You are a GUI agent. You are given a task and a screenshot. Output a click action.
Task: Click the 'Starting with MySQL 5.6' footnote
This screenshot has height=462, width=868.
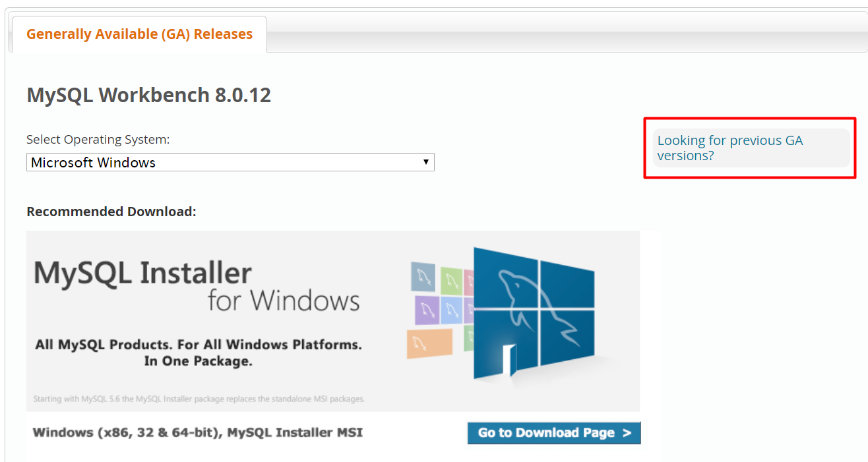click(199, 399)
